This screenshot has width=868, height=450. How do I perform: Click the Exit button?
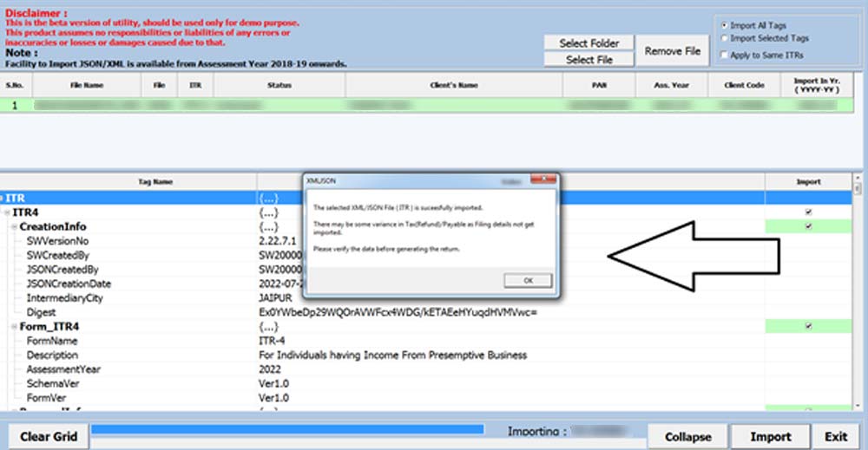[x=836, y=436]
